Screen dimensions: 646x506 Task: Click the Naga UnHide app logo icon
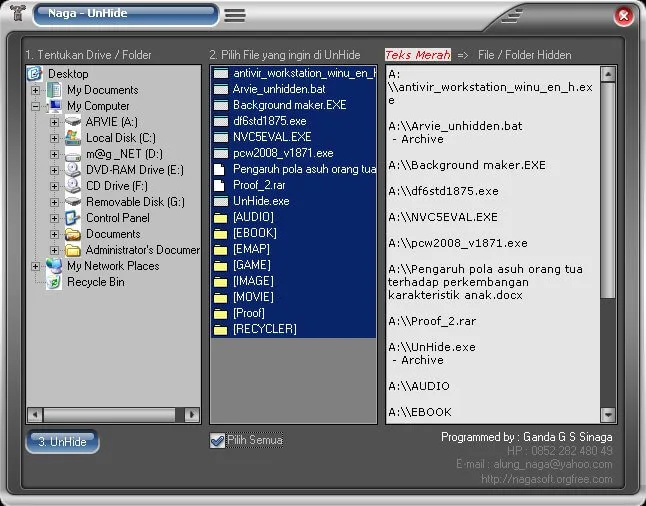pos(17,13)
